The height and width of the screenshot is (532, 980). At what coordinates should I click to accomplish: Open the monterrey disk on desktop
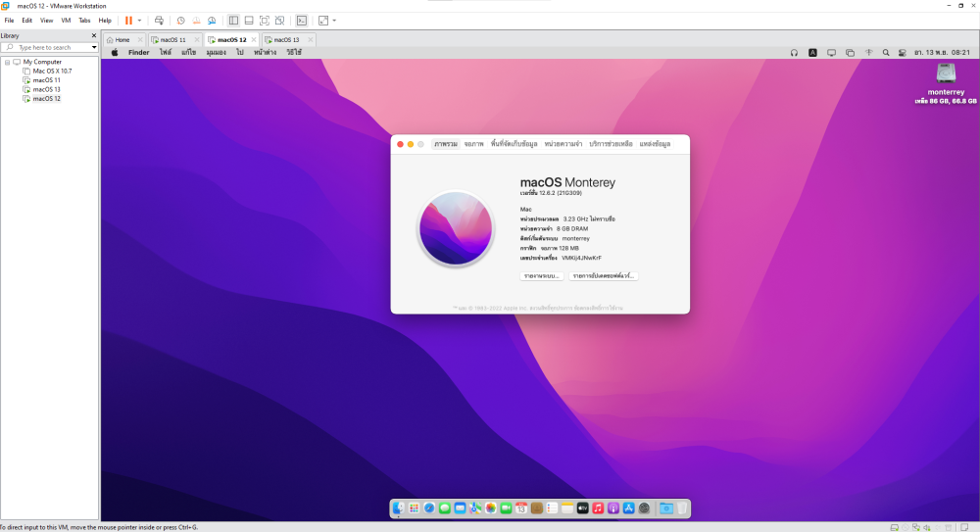coord(946,73)
